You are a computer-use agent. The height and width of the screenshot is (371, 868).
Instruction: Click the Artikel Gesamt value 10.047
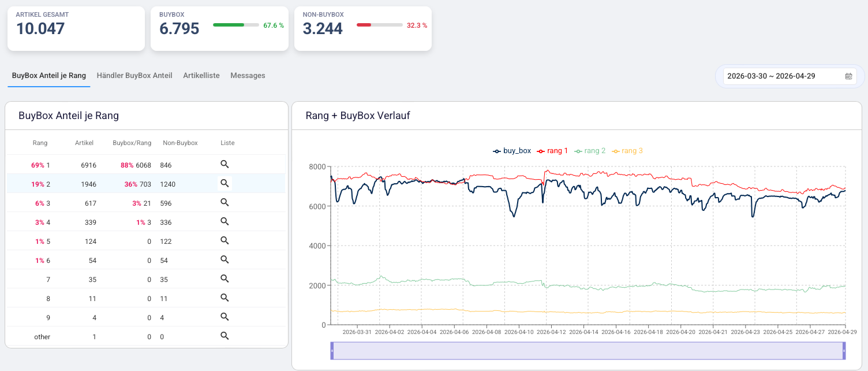pos(40,28)
